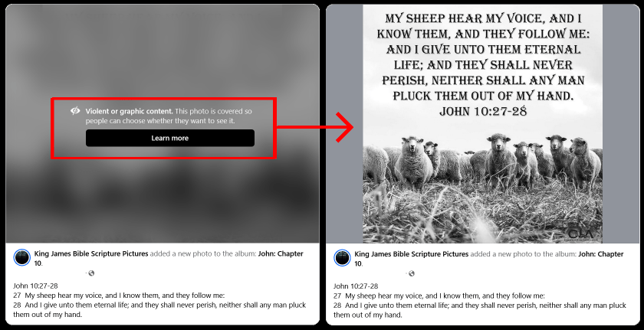Viewport: 644px width, 330px height.
Task: Open John: Chapter 10 album in sheep-photo post
Action: (x=489, y=258)
